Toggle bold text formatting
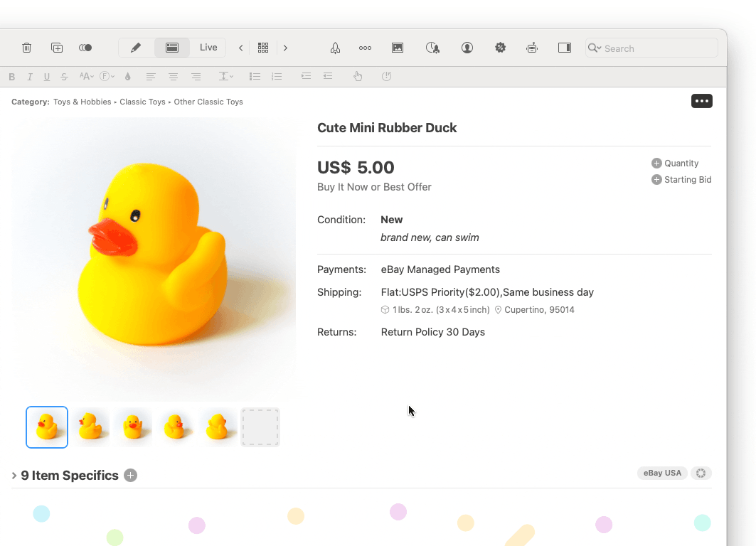Screen dimensions: 756x546 coord(11,77)
